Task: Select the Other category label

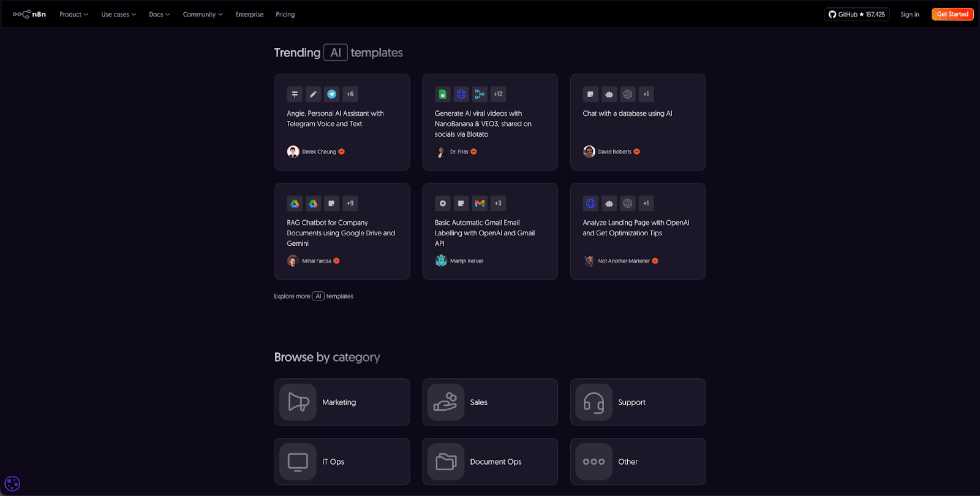Action: point(628,462)
